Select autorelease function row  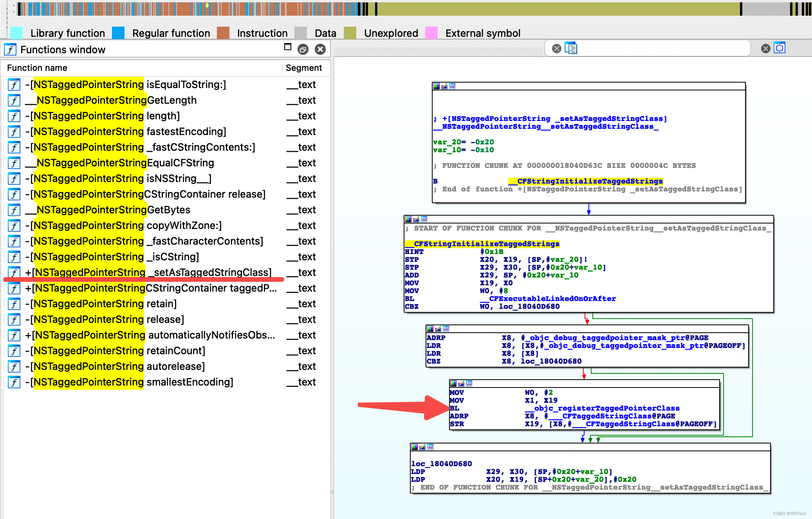pos(166,366)
